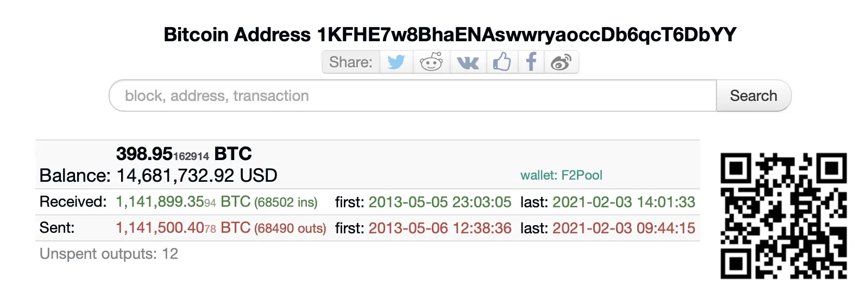
Task: Open last received date 2021-02-03 14:01:33
Action: 624,202
